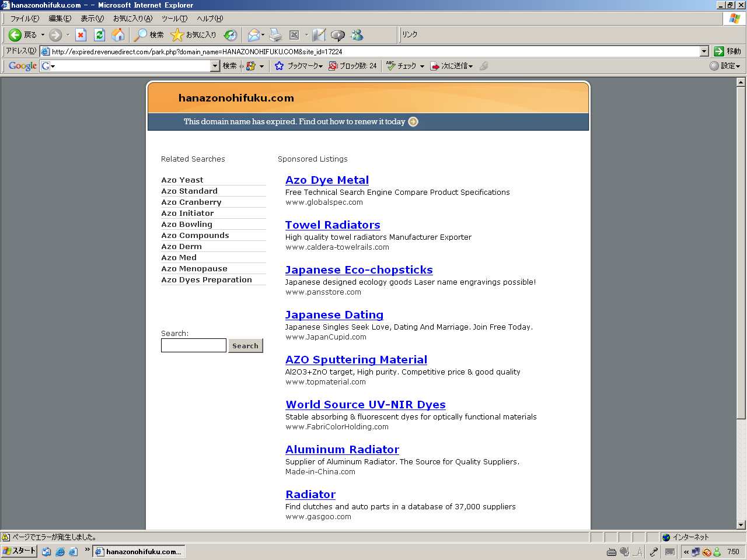Click the page Search button

245,346
